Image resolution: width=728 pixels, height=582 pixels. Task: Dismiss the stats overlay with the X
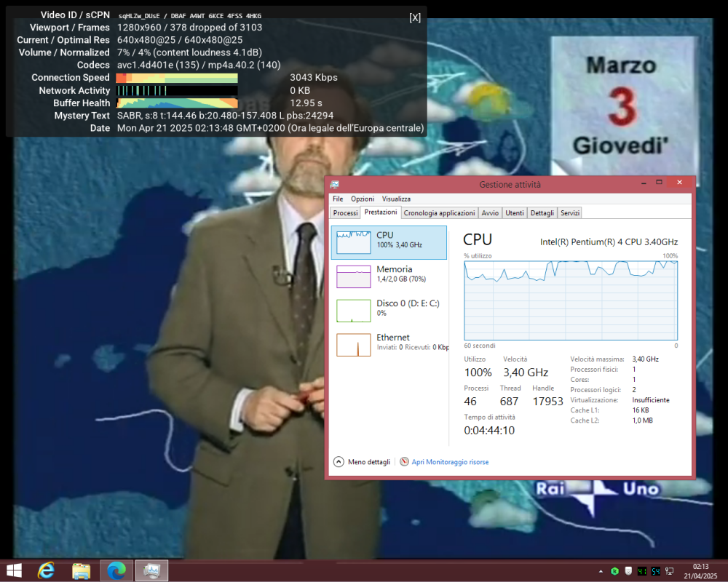point(415,17)
